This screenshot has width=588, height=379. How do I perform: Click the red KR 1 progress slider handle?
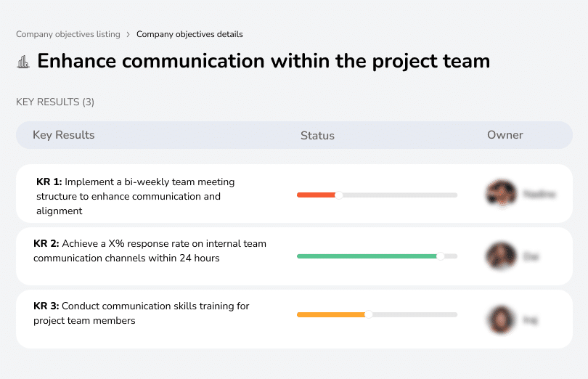click(x=338, y=195)
